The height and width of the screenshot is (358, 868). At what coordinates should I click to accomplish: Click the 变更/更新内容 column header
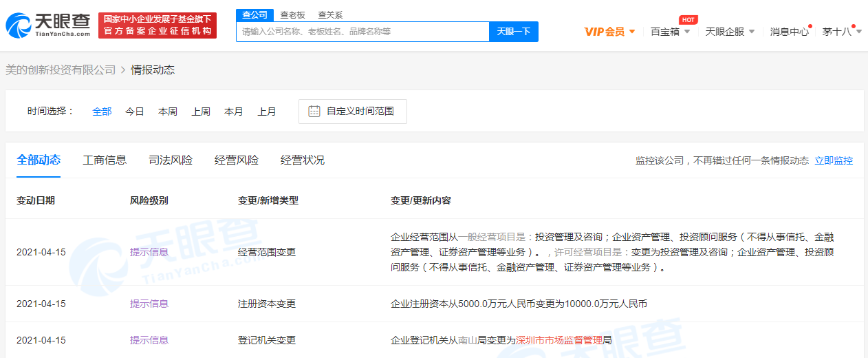[x=421, y=200]
